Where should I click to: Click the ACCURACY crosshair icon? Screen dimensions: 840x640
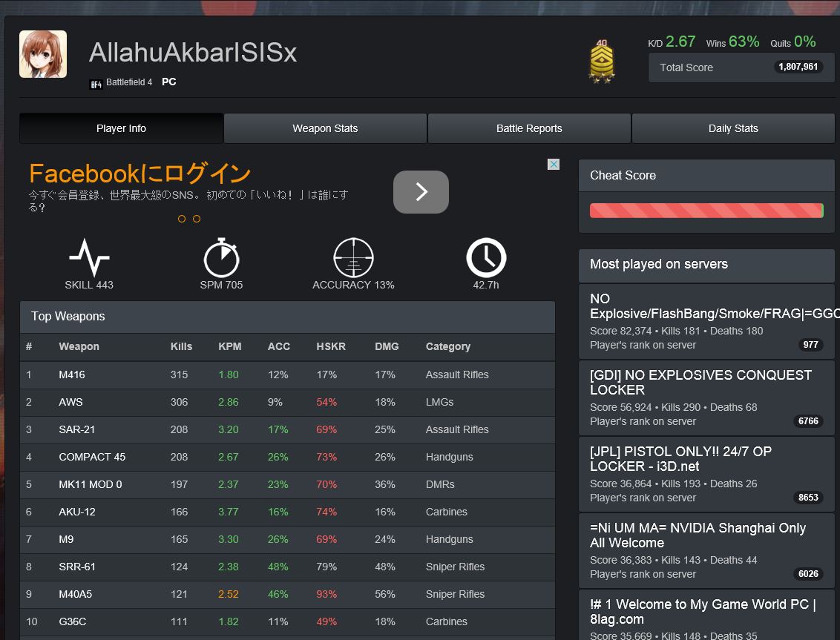pyautogui.click(x=353, y=257)
